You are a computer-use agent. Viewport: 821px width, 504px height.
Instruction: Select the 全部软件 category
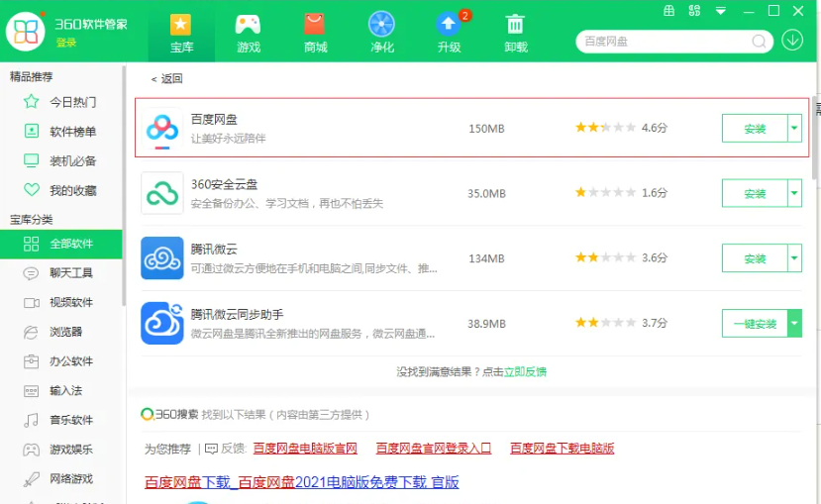pyautogui.click(x=61, y=244)
